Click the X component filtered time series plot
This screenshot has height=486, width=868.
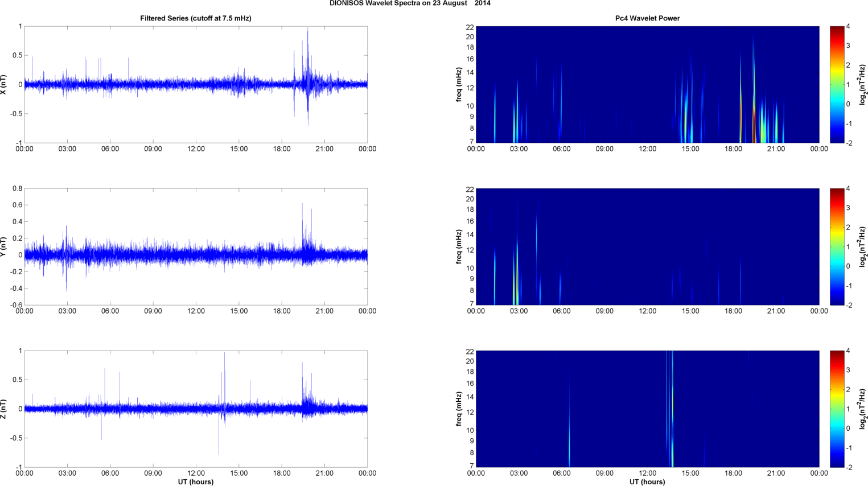click(196, 84)
